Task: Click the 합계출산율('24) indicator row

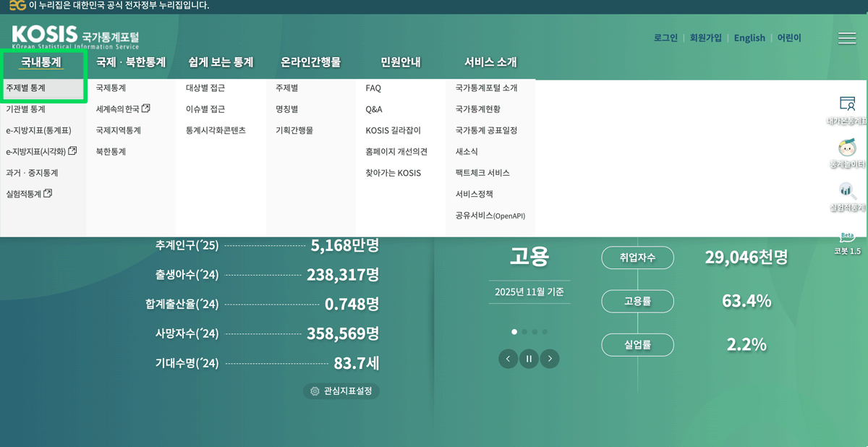Action: point(262,305)
